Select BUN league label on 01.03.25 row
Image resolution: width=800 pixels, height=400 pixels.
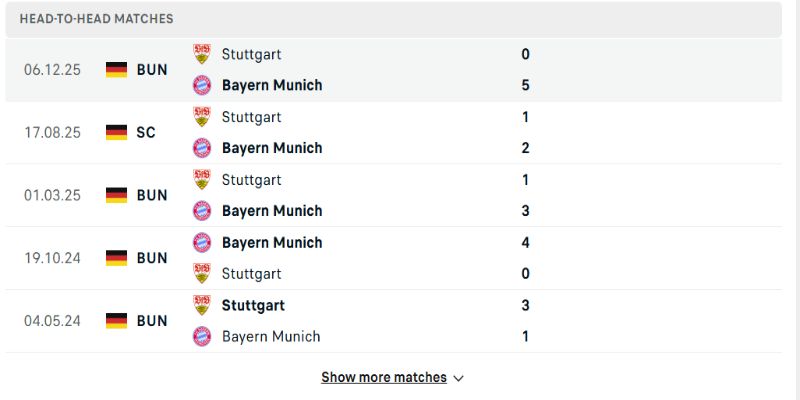coord(152,195)
